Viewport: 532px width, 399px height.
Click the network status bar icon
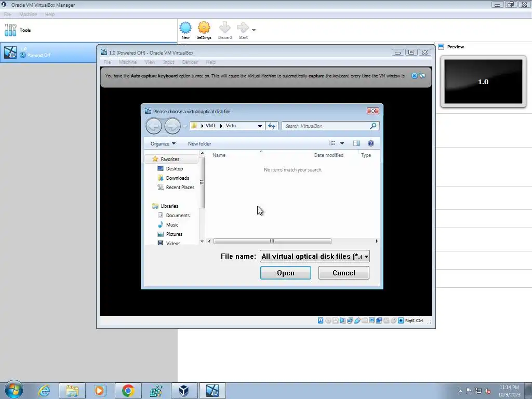pos(350,321)
